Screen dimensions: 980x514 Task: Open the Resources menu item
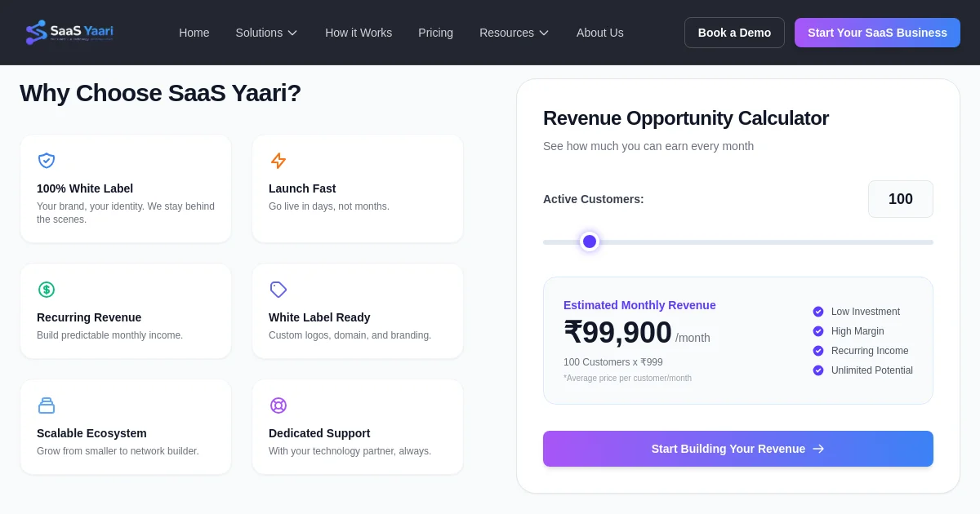[x=514, y=33]
